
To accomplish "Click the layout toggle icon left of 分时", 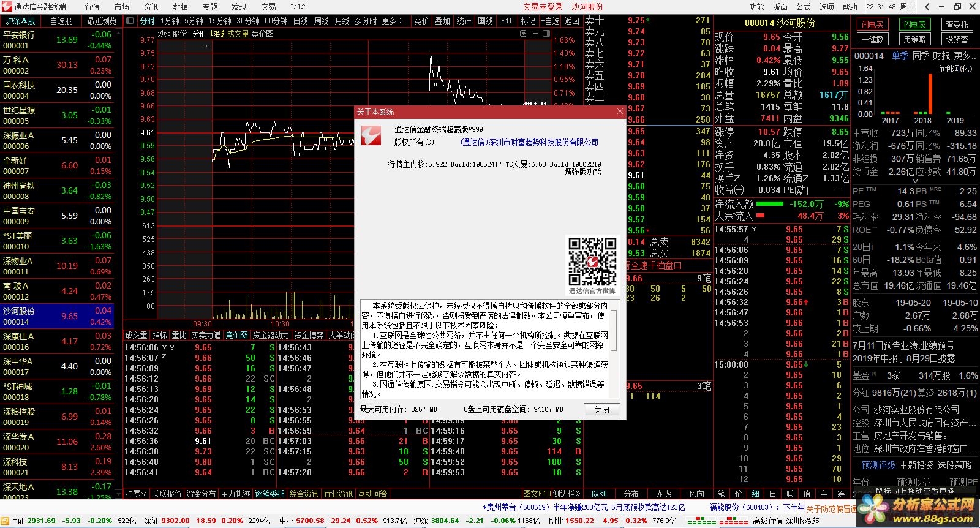I will pos(130,21).
